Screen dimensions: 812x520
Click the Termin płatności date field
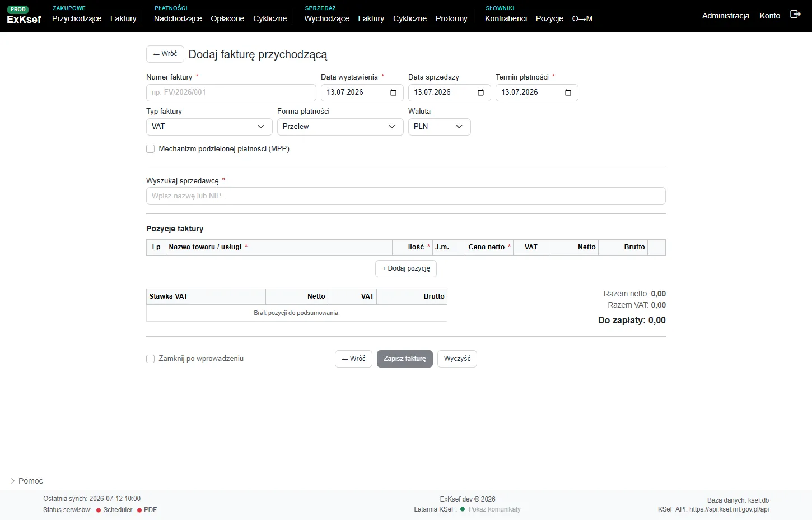[537, 92]
